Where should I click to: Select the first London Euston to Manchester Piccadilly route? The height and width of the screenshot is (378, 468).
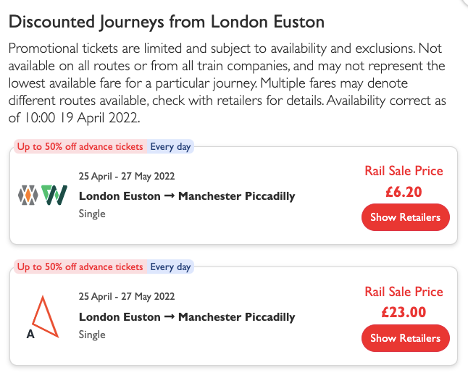coord(187,196)
